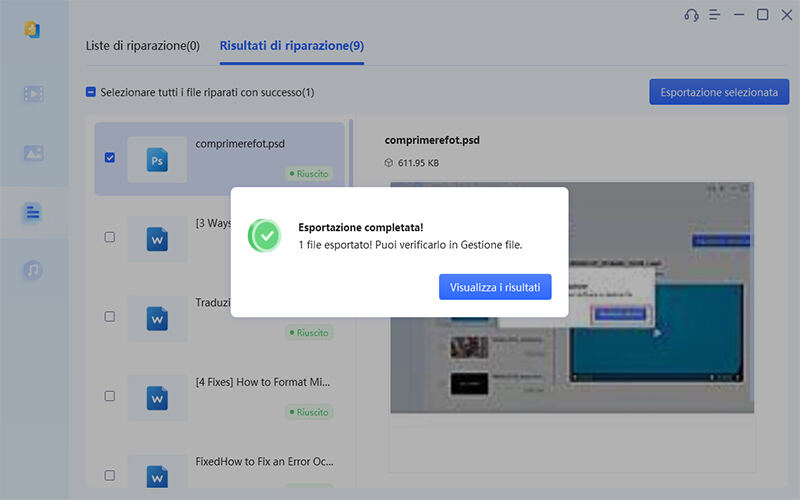Select the [4 Fixes] How to Format Mi... row
Viewport: 800px width, 500px height.
(218, 397)
